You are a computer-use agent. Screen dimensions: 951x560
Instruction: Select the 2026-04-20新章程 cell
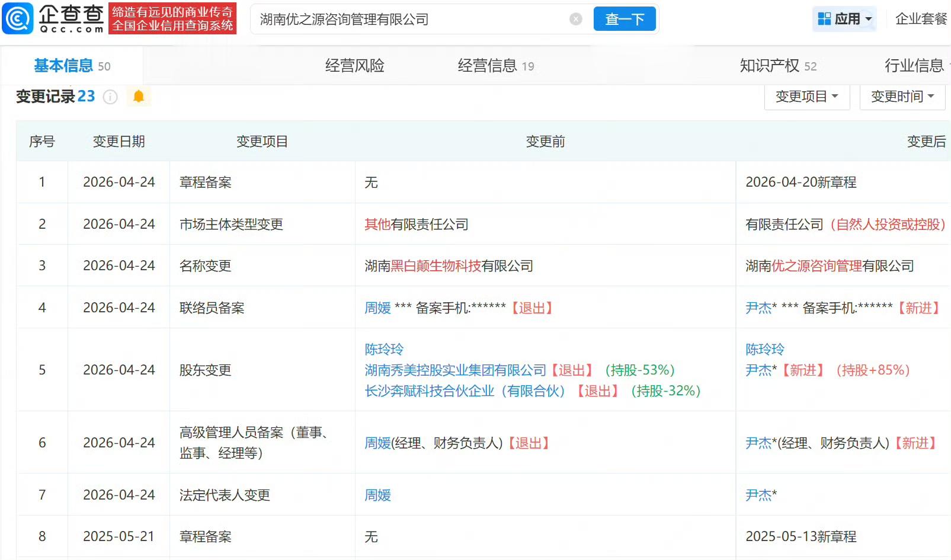[x=843, y=183]
